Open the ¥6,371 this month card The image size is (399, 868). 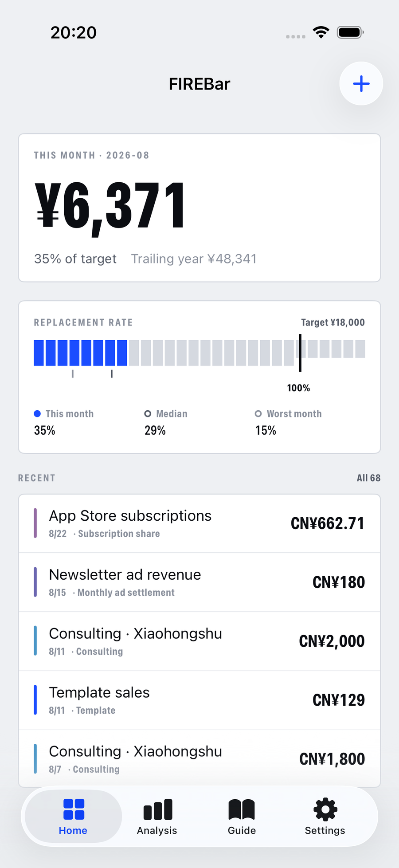(x=199, y=208)
